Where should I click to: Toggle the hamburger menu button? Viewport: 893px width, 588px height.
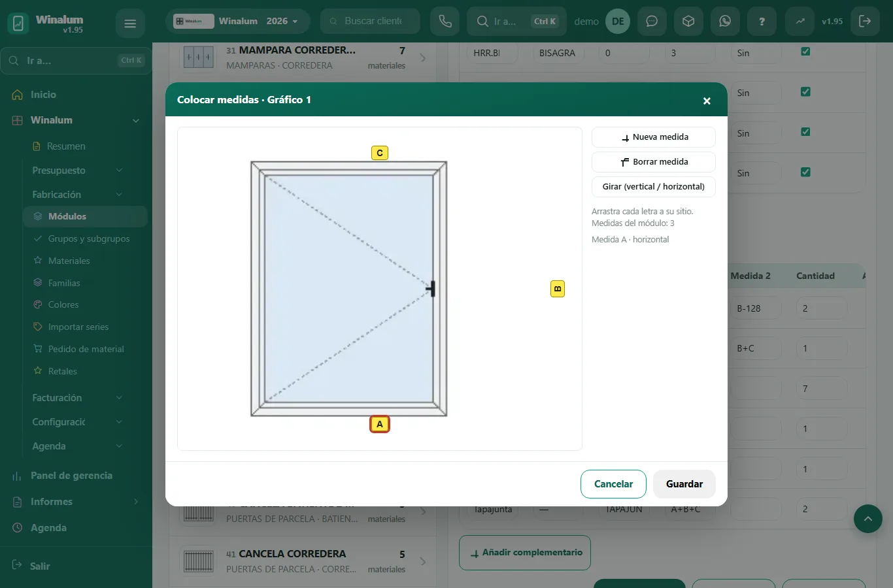click(130, 24)
